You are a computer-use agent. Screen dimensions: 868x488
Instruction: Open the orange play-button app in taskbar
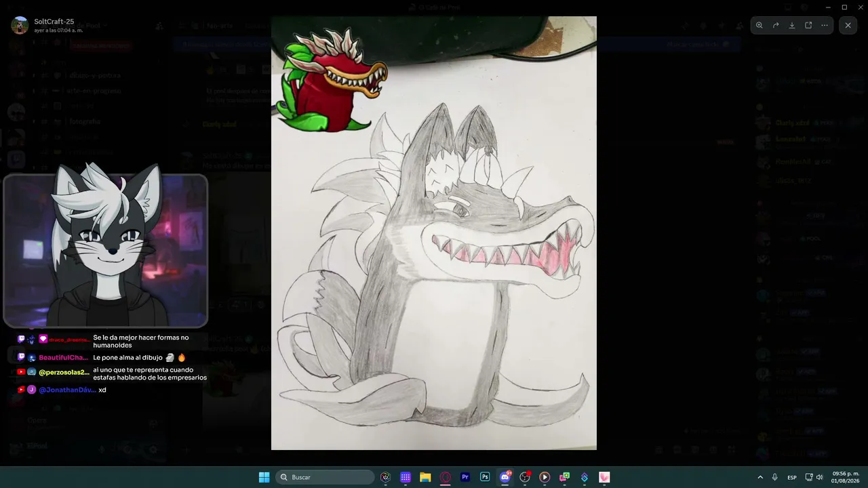coord(545,477)
